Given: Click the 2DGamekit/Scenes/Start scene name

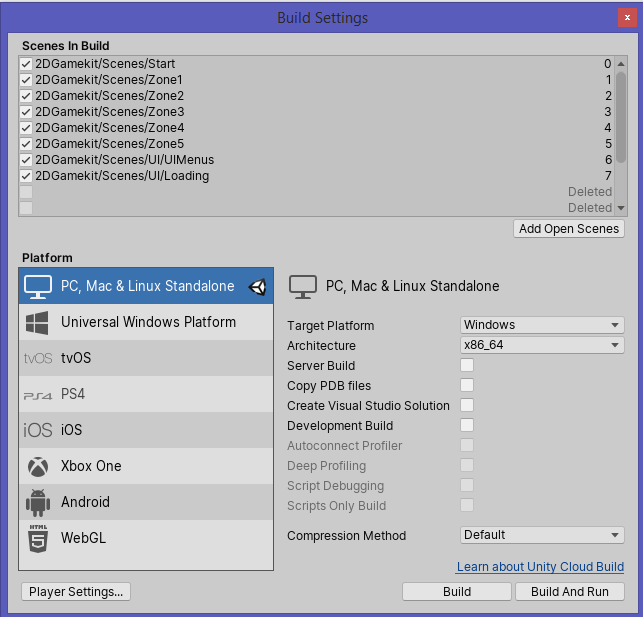Looking at the screenshot, I should 105,64.
